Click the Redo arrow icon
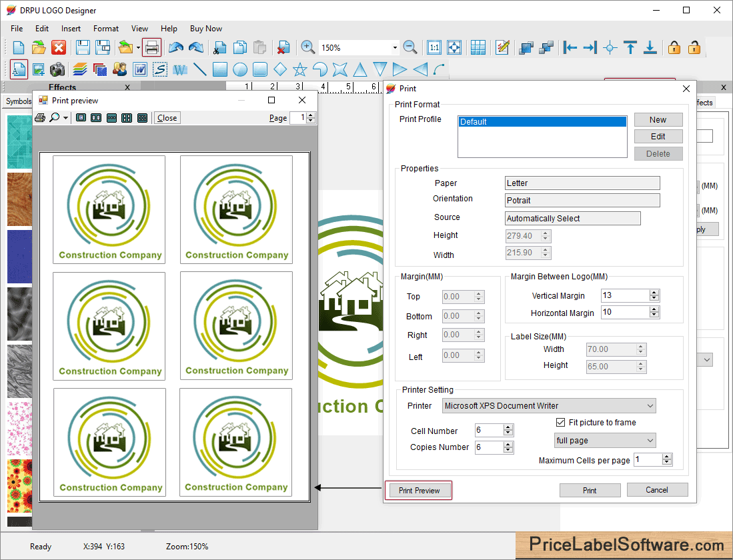The width and height of the screenshot is (733, 560). click(196, 48)
